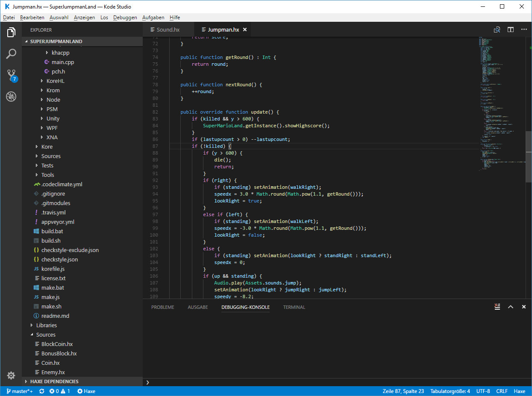The height and width of the screenshot is (396, 532).
Task: Open the Debuggen menu
Action: [125, 18]
